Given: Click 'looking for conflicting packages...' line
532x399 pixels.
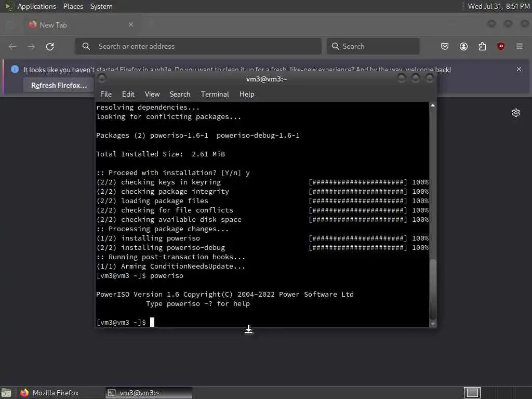Looking at the screenshot, I should pyautogui.click(x=169, y=117).
